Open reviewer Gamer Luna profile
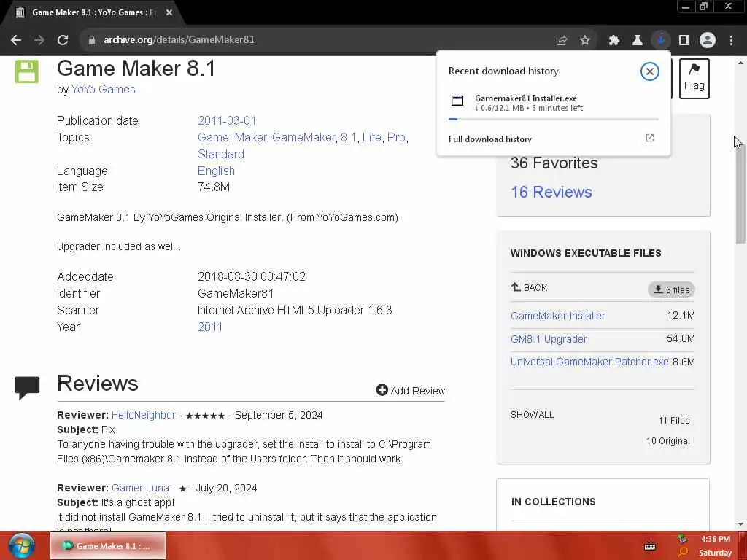 140,488
